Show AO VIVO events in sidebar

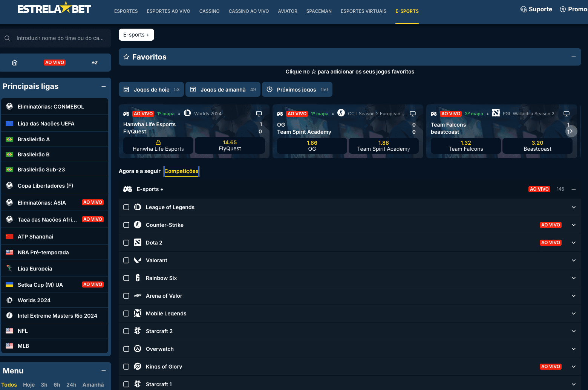[55, 63]
